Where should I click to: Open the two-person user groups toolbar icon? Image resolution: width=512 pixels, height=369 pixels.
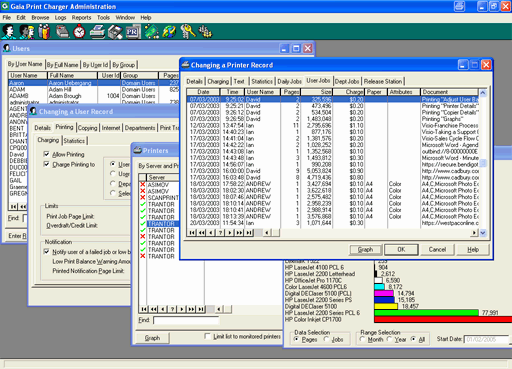coord(27,32)
